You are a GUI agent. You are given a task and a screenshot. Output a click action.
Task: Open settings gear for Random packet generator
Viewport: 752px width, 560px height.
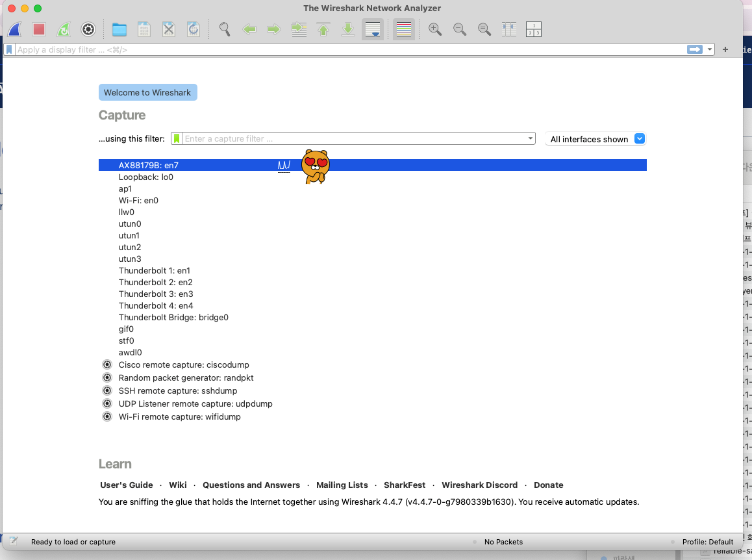[x=107, y=377]
